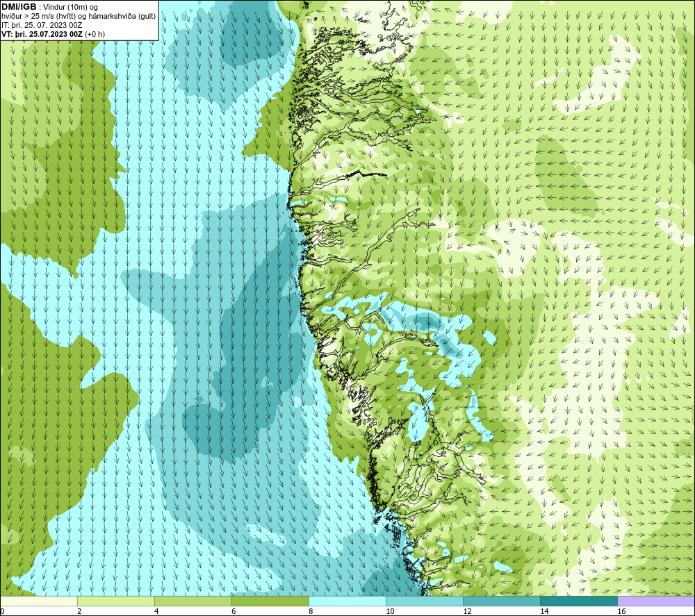Image resolution: width=695 pixels, height=616 pixels.
Task: Click the '(+0 h)' forecast offset text
Action: point(95,34)
